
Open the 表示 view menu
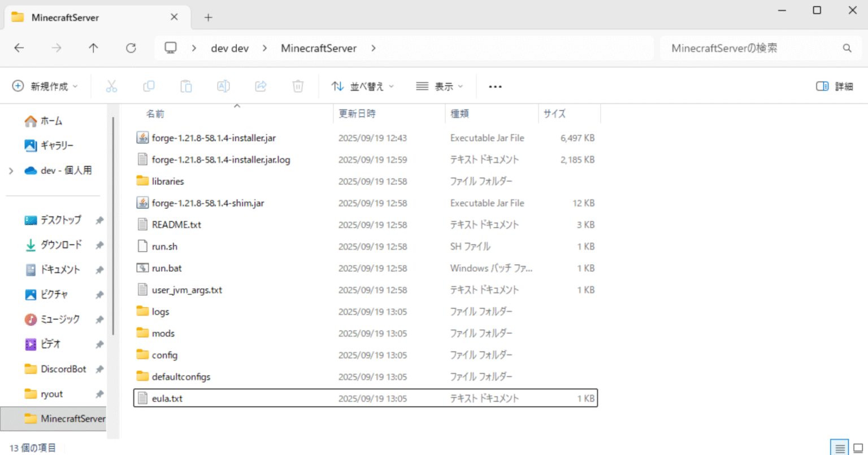440,86
